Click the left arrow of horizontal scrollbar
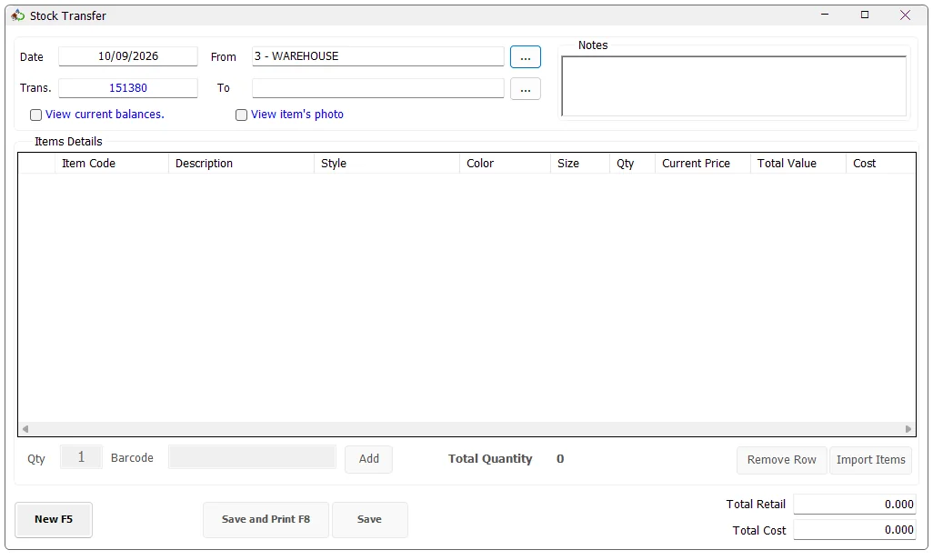The image size is (943, 560). 25,429
